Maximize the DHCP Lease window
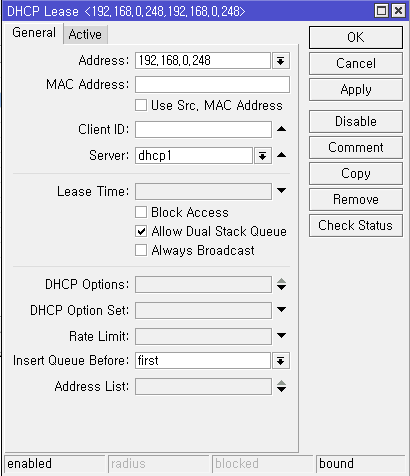 coord(382,11)
